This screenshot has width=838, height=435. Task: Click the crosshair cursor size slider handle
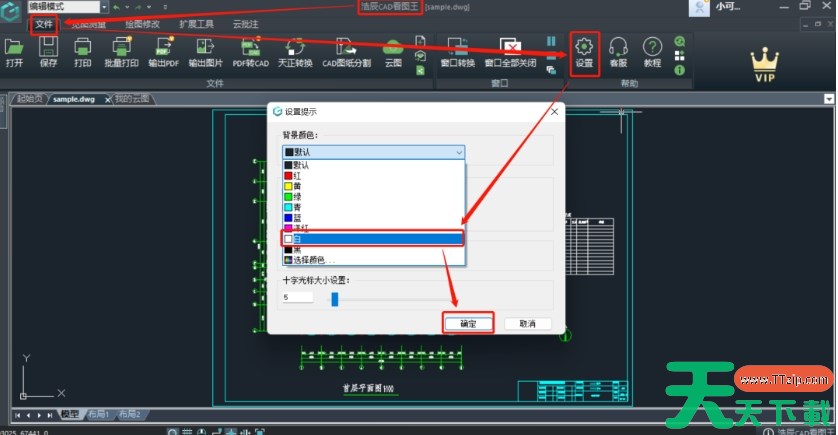pos(334,298)
